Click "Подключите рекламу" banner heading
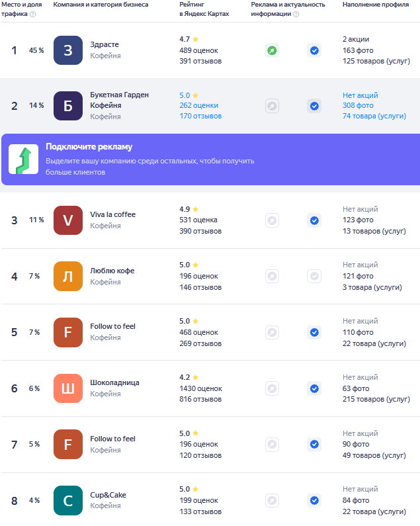 coord(89,147)
